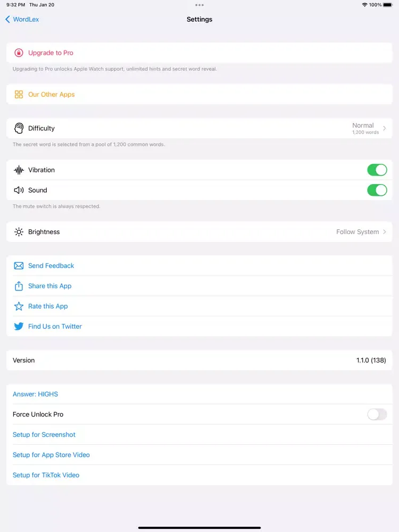Viewport: 399px width, 532px height.
Task: Tap the Brightness label
Action: point(44,232)
